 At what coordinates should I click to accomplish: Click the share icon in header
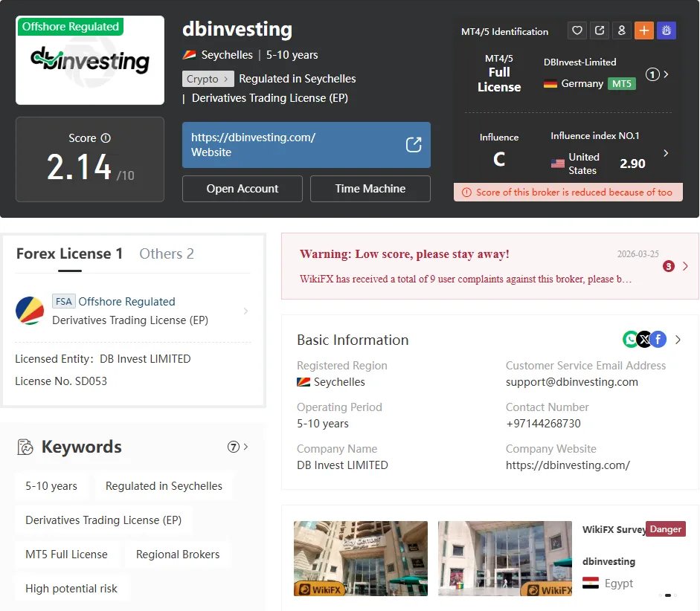point(599,30)
